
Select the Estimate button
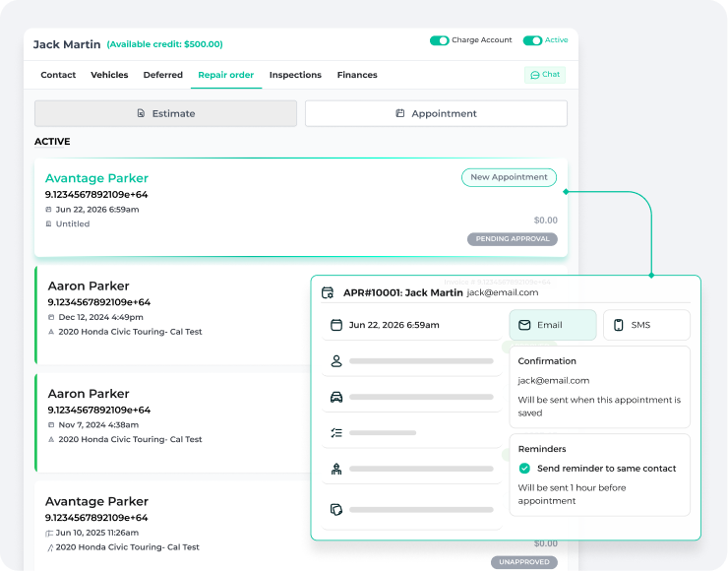click(x=165, y=113)
